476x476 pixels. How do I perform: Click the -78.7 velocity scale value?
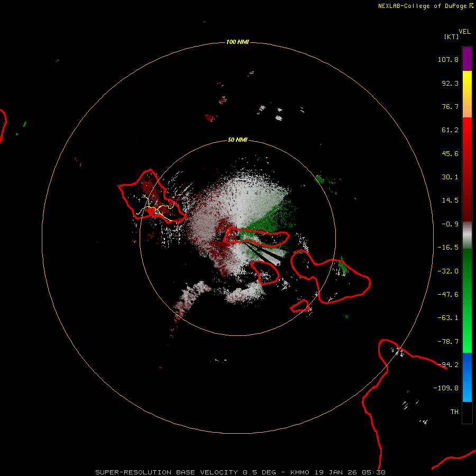coord(448,342)
